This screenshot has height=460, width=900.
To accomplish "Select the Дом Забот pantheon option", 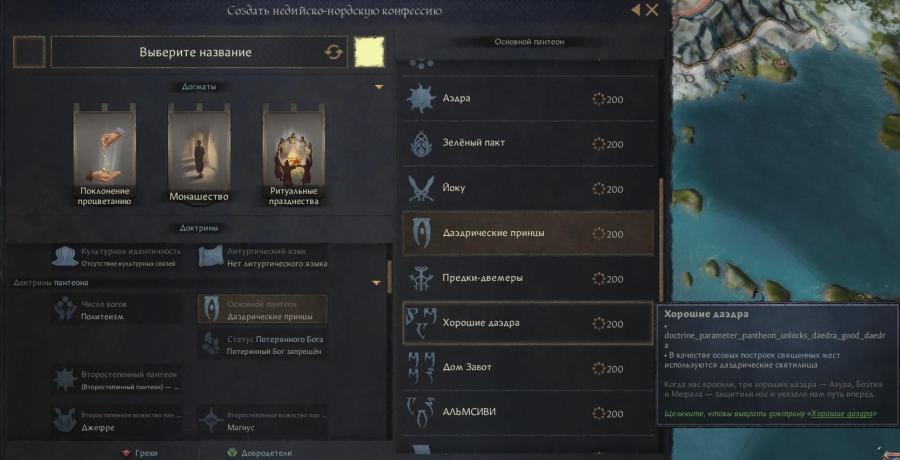I will (528, 368).
